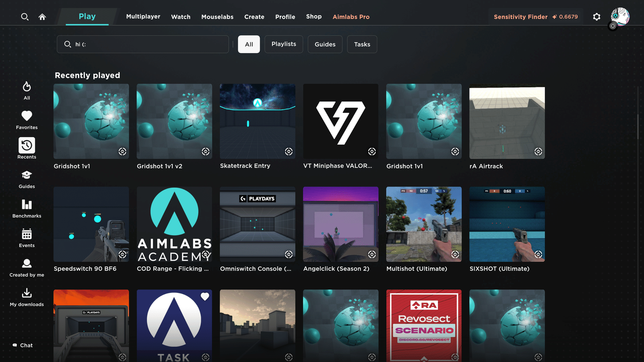Open the Sensitivity Finder
Screen dimensions: 644x362
[x=536, y=17]
